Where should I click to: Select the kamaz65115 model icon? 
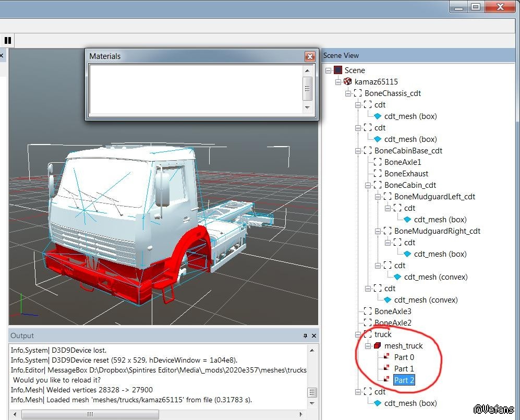click(348, 81)
